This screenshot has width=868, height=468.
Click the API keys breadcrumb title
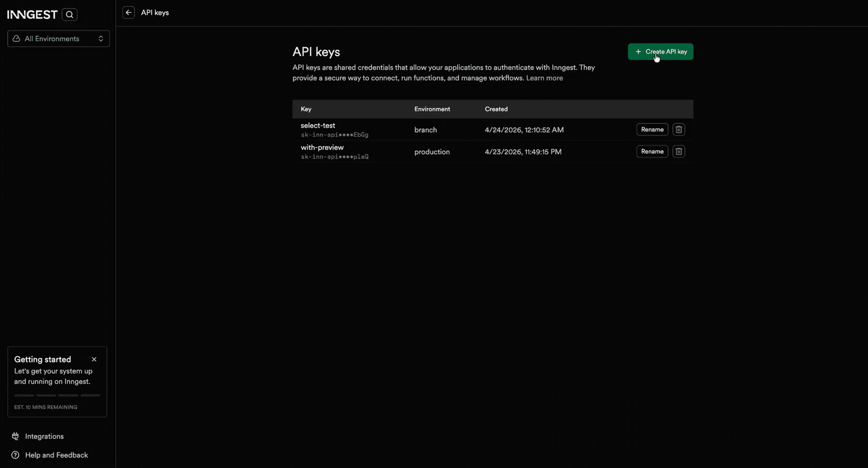155,13
